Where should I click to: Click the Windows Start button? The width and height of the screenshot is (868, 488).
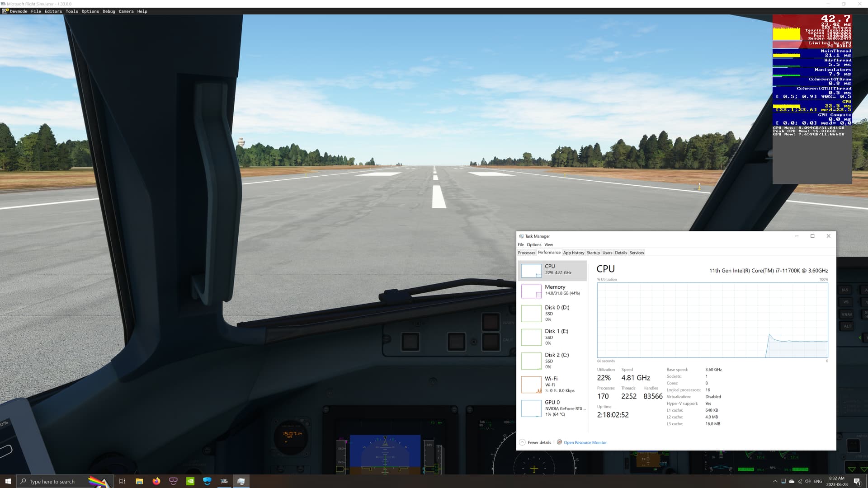[x=8, y=481]
